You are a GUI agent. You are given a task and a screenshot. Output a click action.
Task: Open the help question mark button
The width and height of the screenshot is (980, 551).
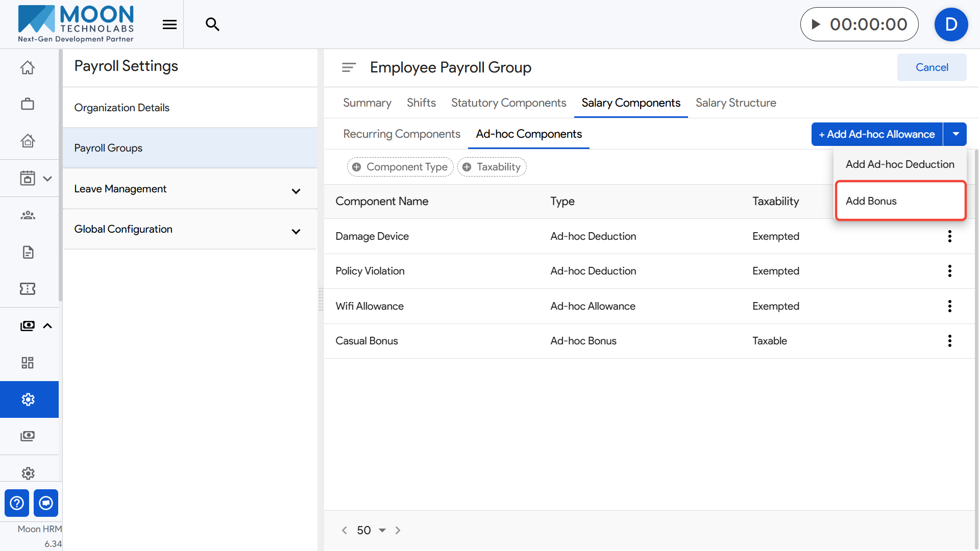17,503
